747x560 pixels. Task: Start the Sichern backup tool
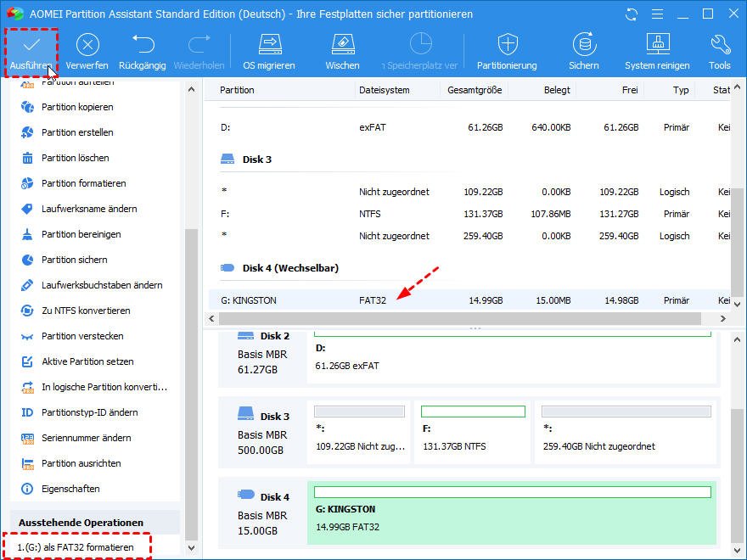584,52
